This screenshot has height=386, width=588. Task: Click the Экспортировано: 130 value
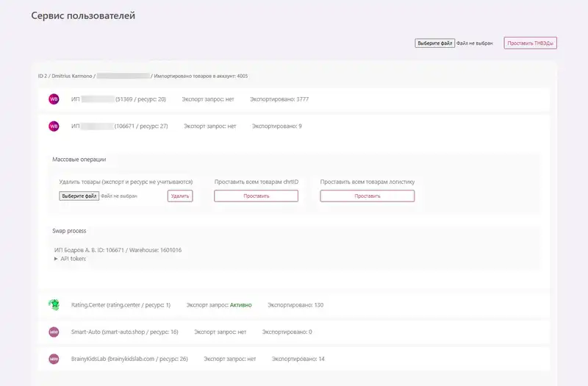click(295, 305)
